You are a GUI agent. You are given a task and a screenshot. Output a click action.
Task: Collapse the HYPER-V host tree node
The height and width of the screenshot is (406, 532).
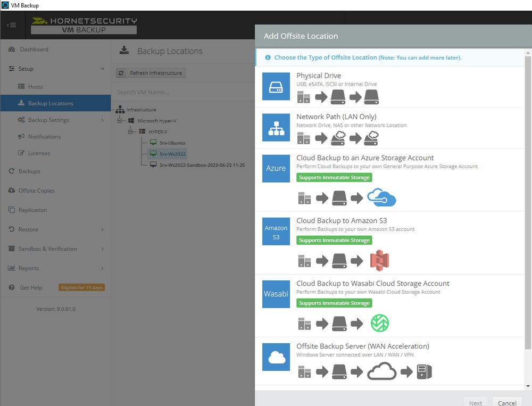(x=130, y=132)
